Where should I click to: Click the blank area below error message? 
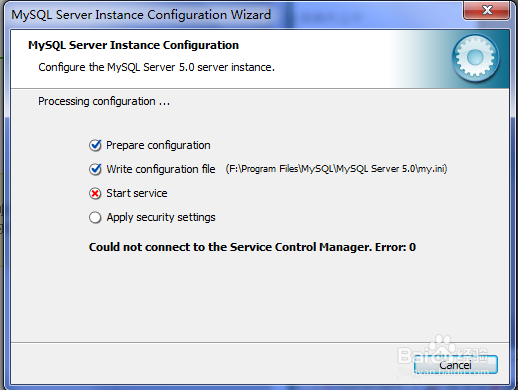(x=260, y=297)
